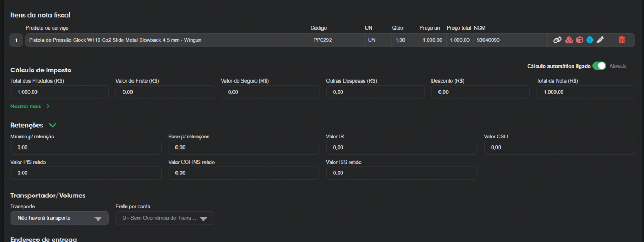Click the Valor ISS retido field
Viewport: 644px width, 242px height.
[401, 173]
